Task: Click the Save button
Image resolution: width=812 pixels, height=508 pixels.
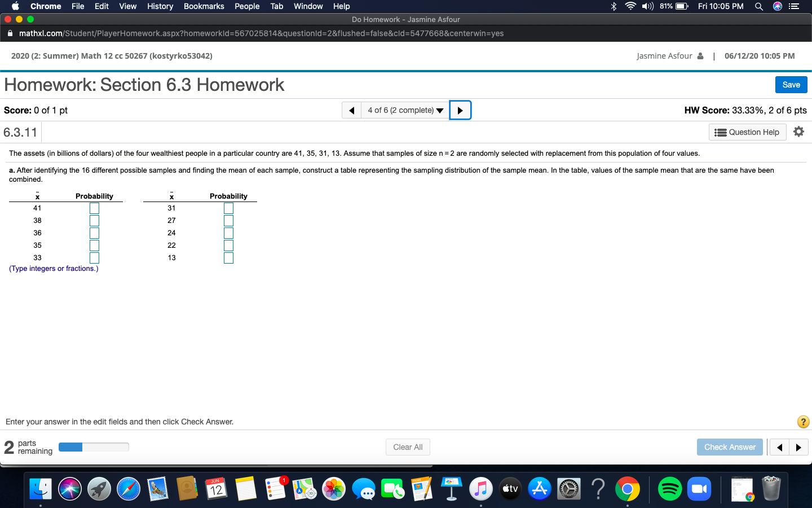Action: (791, 84)
